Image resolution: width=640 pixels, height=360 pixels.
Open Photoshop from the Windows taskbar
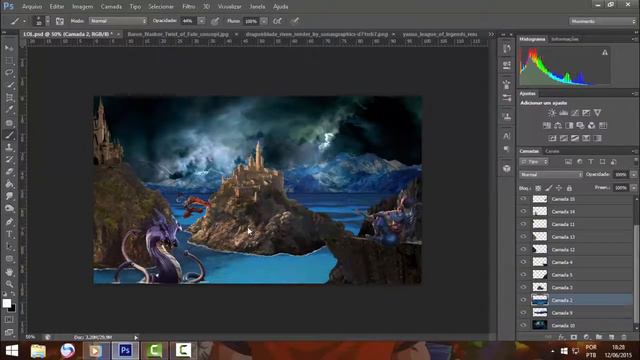pyautogui.click(x=125, y=350)
